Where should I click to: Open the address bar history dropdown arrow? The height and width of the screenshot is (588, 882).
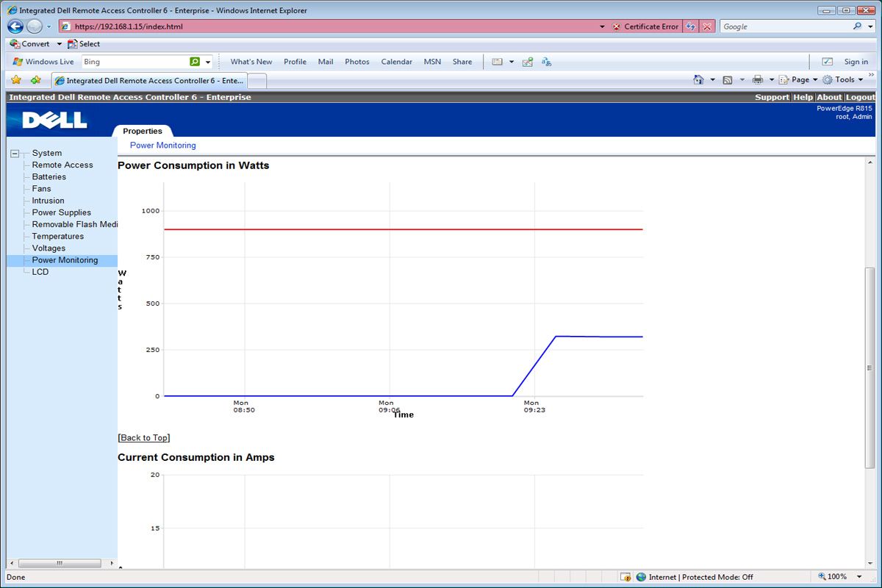pyautogui.click(x=602, y=26)
